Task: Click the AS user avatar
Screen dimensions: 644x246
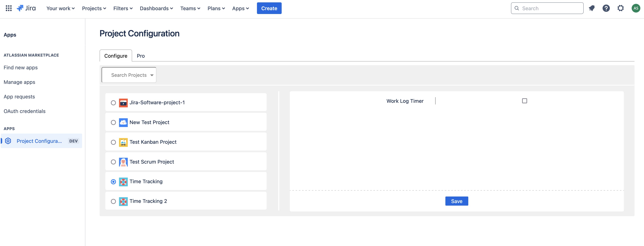Action: (x=636, y=8)
